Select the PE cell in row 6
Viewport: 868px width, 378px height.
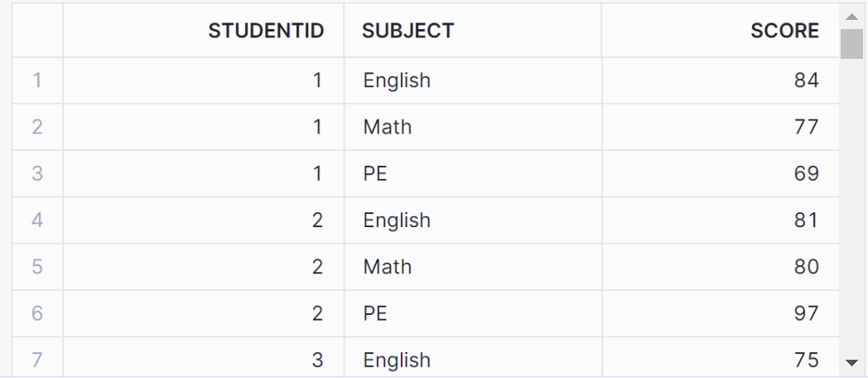click(375, 313)
